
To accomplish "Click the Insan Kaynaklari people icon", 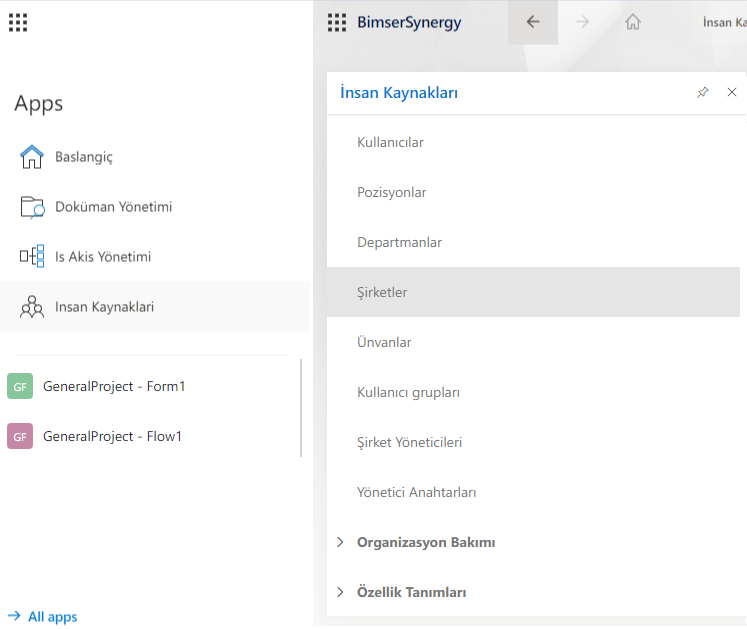I will (32, 307).
